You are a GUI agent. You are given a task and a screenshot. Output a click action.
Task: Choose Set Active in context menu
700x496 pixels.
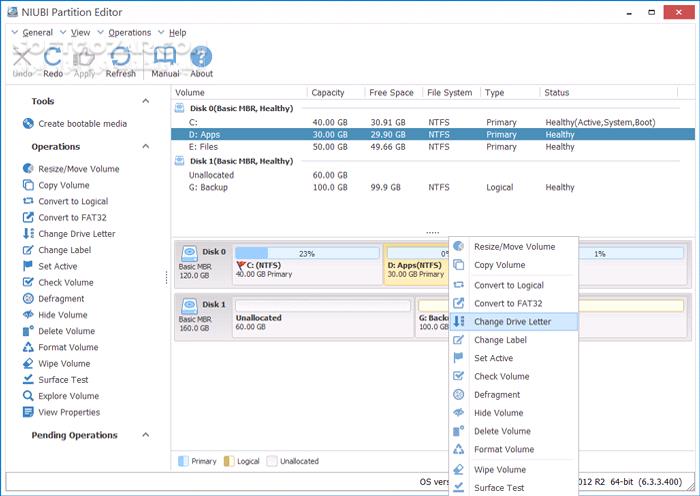pos(514,358)
